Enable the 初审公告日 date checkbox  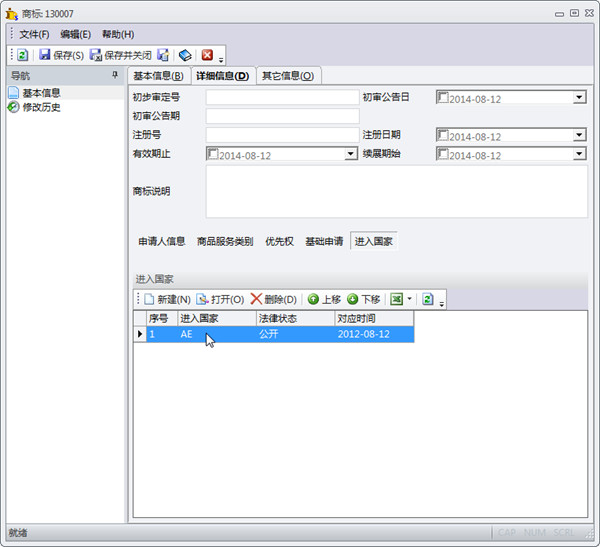[x=443, y=98]
